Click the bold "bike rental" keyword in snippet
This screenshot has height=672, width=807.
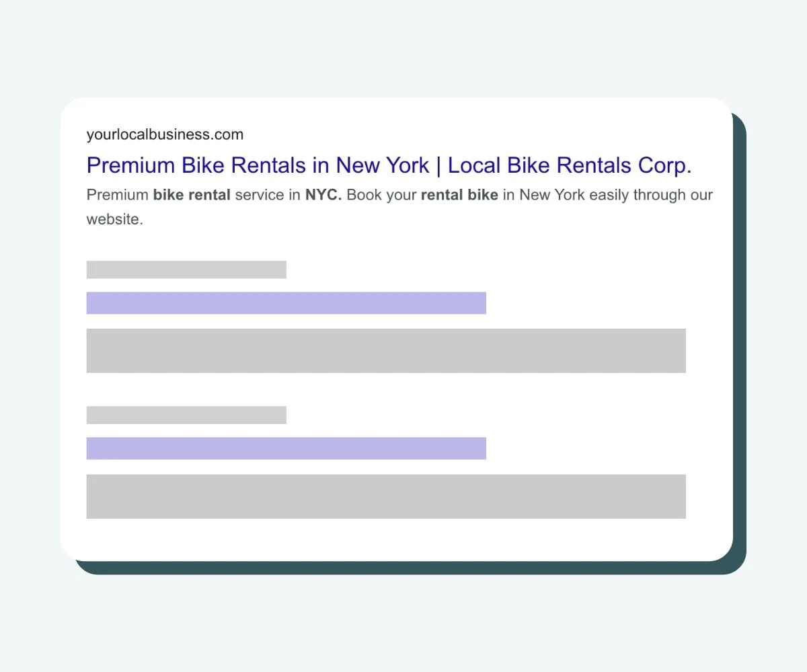(192, 195)
